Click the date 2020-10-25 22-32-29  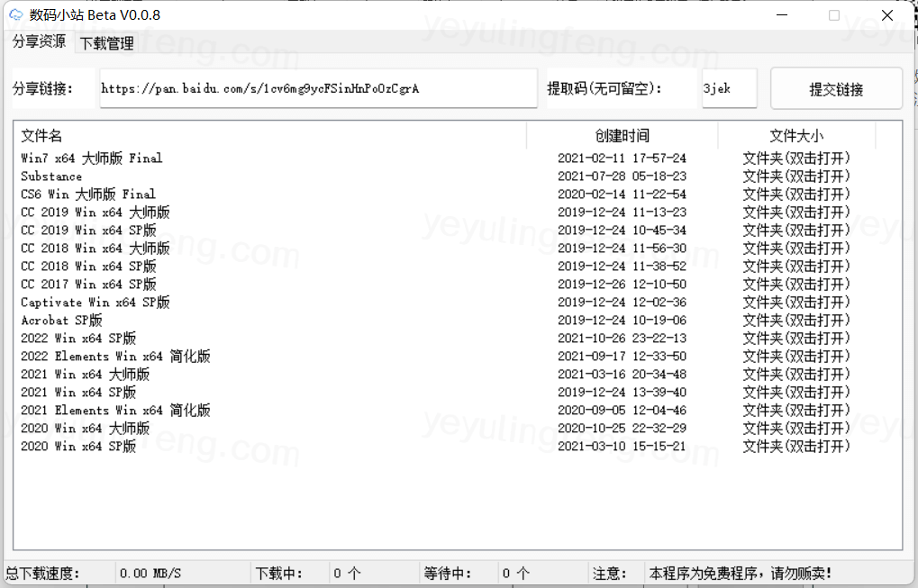click(622, 429)
